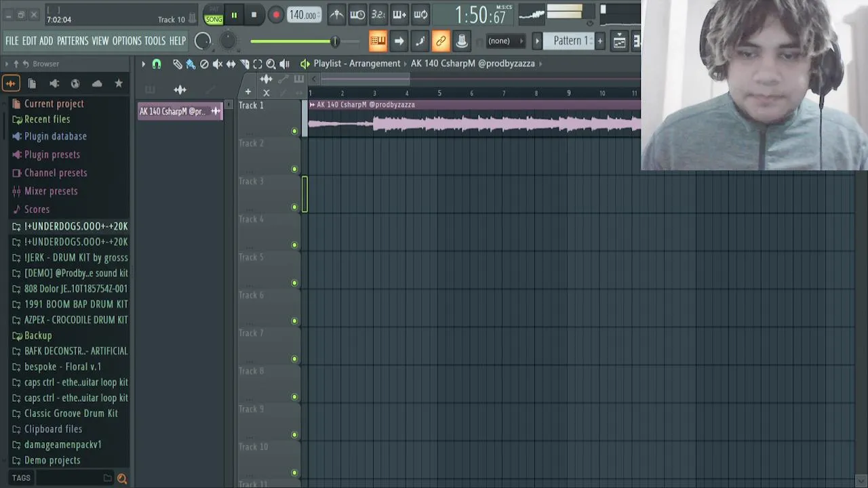Open the PATTERNS menu
Screen dimensions: 868x488
(73, 41)
